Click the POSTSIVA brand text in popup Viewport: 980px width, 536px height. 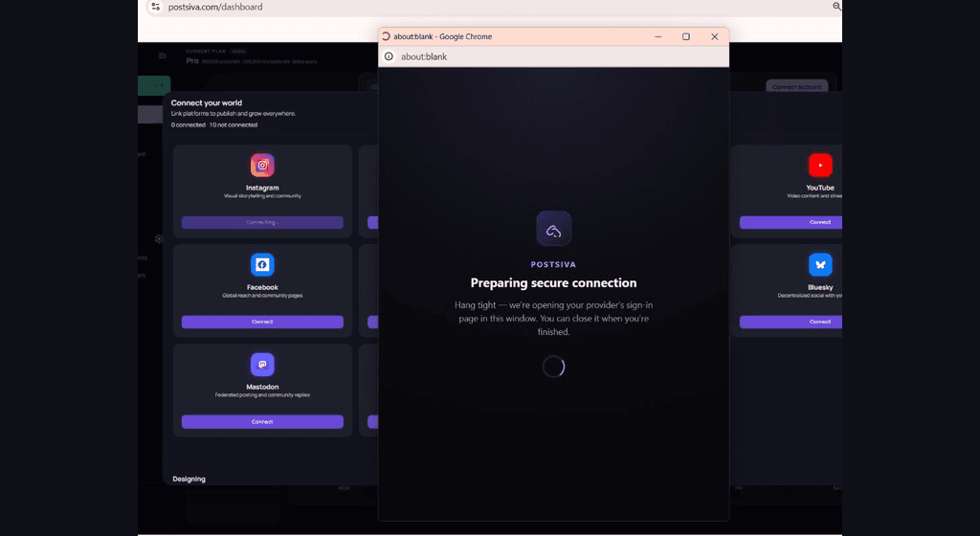tap(554, 264)
